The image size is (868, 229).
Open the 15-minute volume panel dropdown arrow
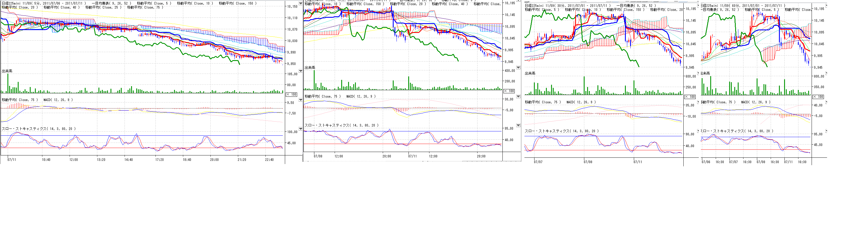point(518,68)
